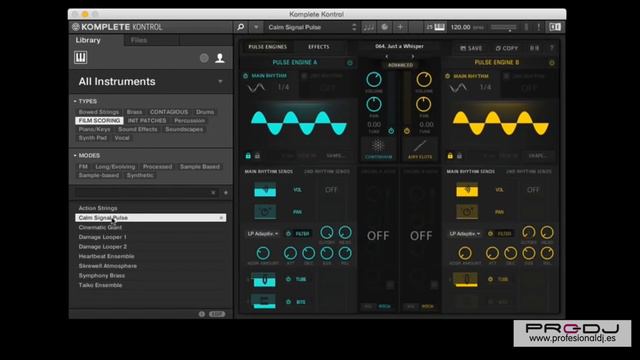This screenshot has height=360, width=640.
Task: Toggle Pulse Engine A power button
Action: [x=350, y=63]
